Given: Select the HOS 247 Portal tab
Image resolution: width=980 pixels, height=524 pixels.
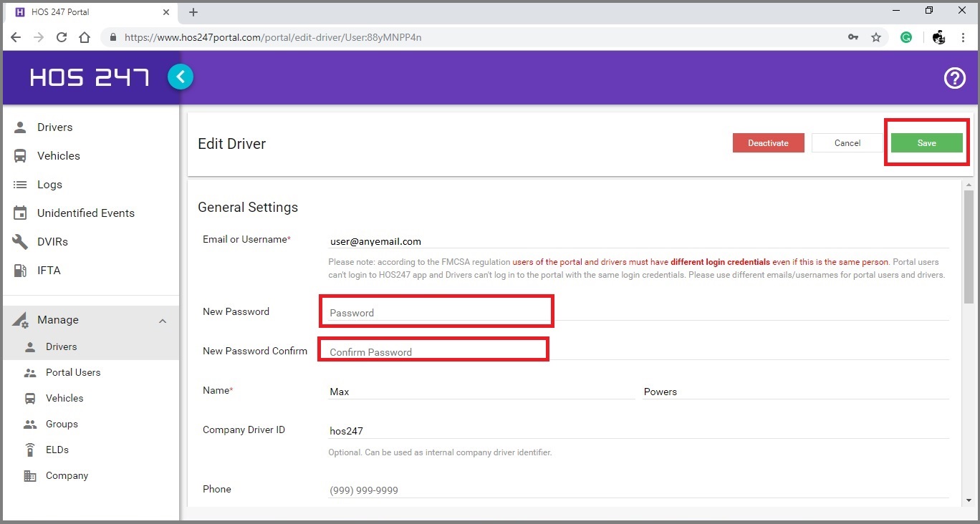Looking at the screenshot, I should pos(91,12).
